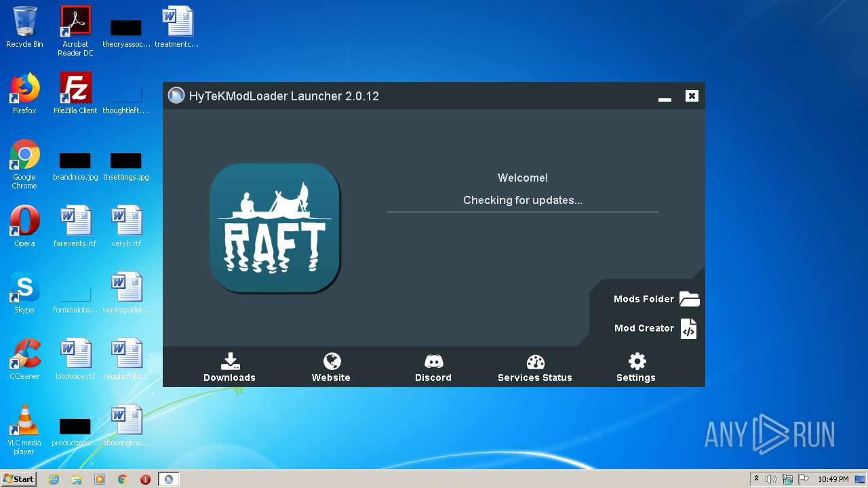Select the showingkno... document
Image resolution: width=868 pixels, height=488 pixels.
(126, 426)
